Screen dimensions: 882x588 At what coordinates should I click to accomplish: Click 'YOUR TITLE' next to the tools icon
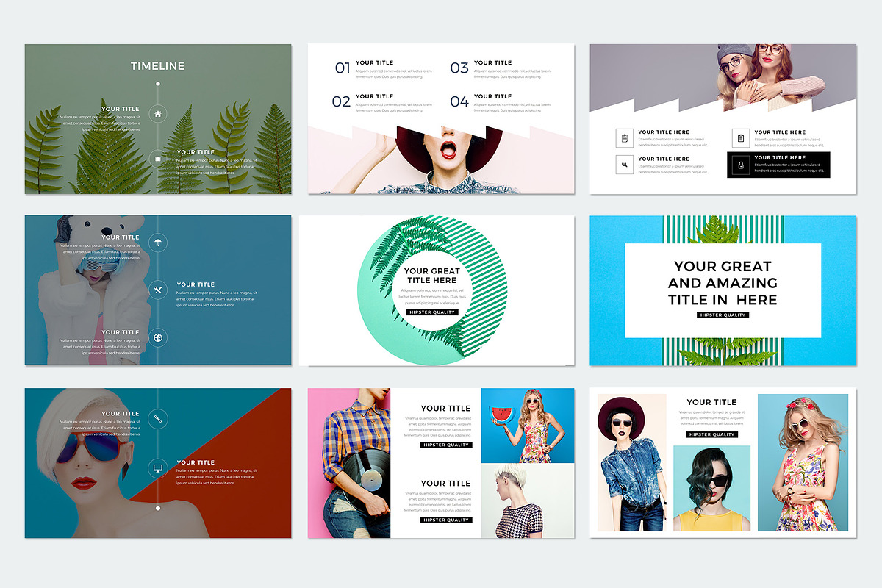point(196,284)
